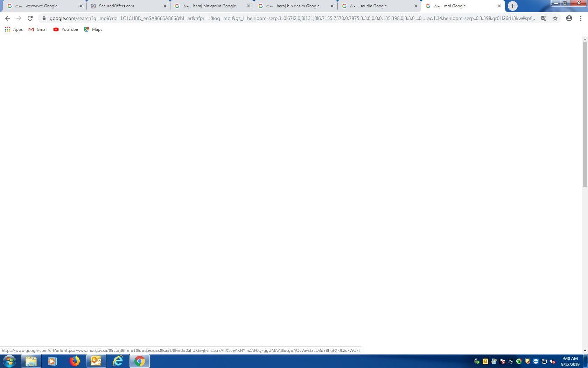Open the clock showing 9:40 AM

pos(570,361)
